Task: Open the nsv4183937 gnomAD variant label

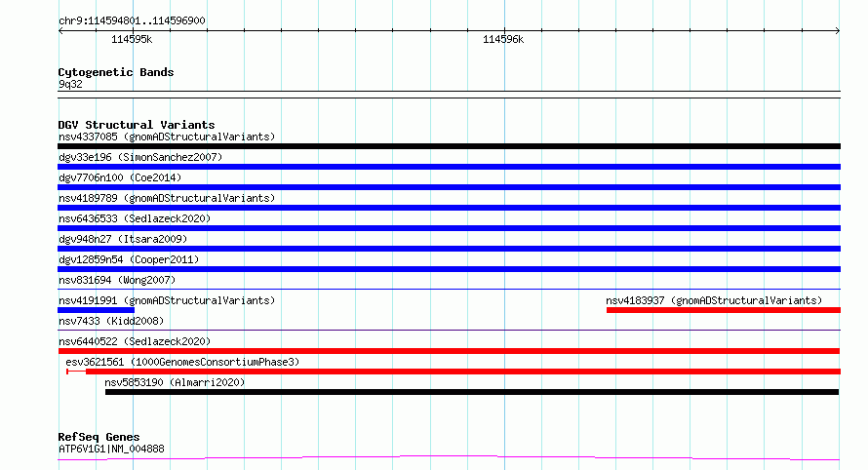Action: click(714, 300)
